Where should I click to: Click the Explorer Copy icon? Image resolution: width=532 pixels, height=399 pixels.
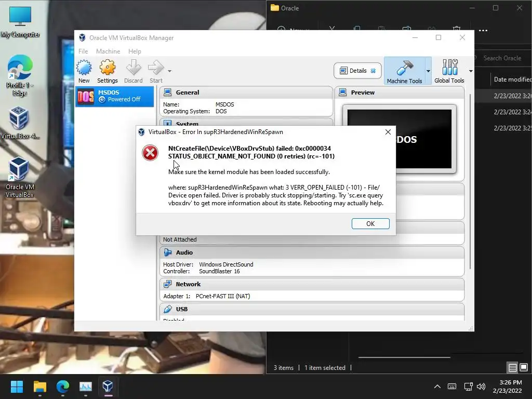point(356,29)
